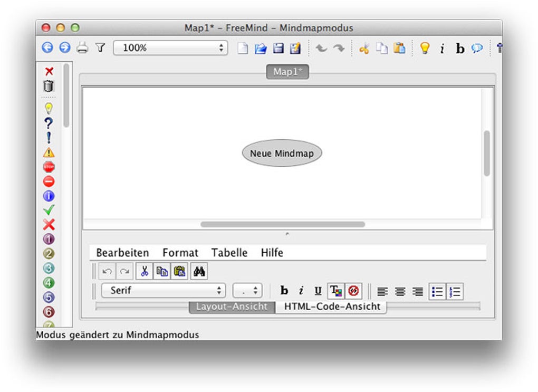Find and replace binoculars icon
Viewport: 538px width, 392px height.
pos(199,272)
